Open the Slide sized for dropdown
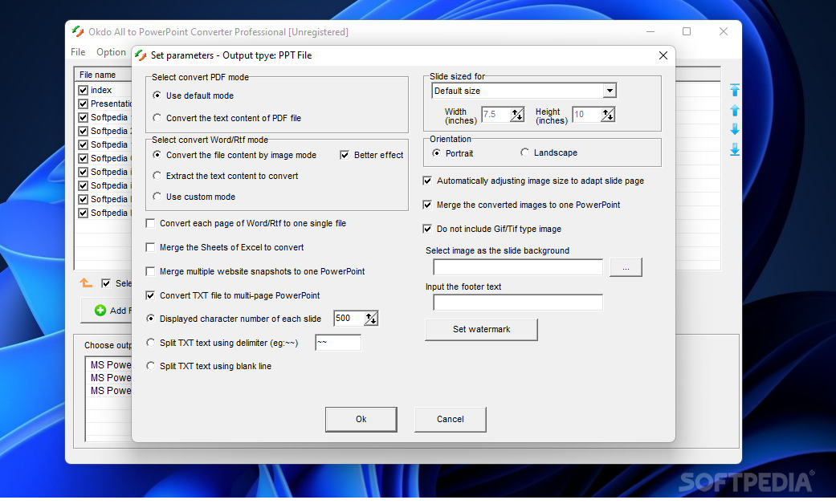This screenshot has height=504, width=836. [610, 91]
